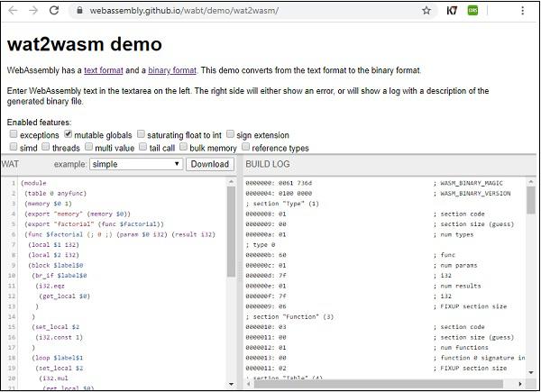This screenshot has width=541, height=392.
Task: Click the build log scroll down arrow
Action: [x=531, y=372]
